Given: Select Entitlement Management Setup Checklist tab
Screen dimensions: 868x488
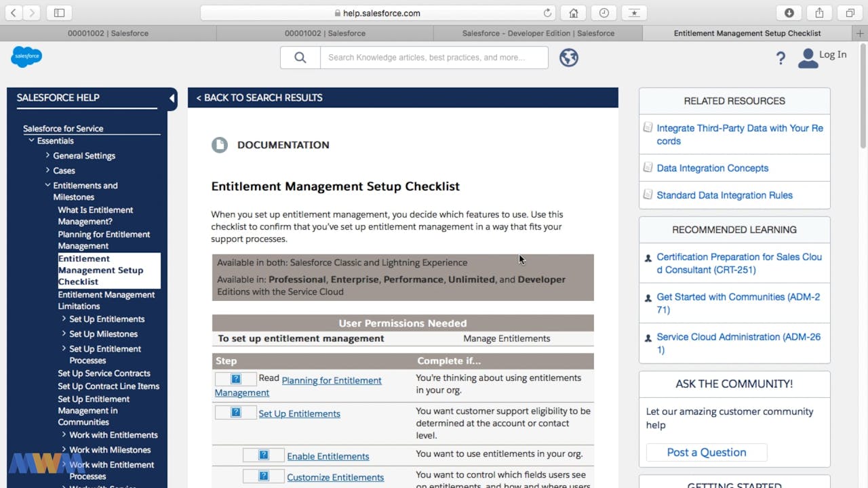Looking at the screenshot, I should point(747,33).
